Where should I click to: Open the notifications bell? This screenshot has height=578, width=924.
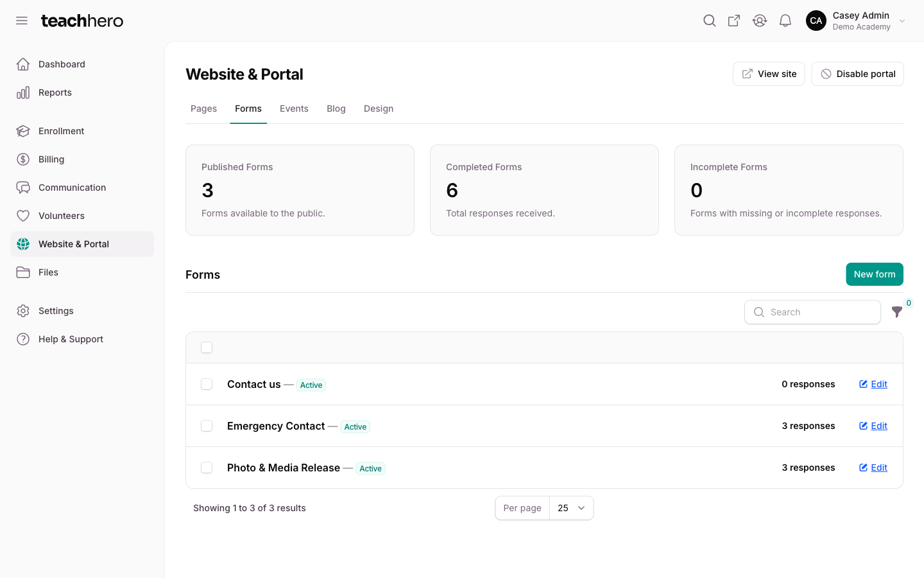tap(785, 21)
